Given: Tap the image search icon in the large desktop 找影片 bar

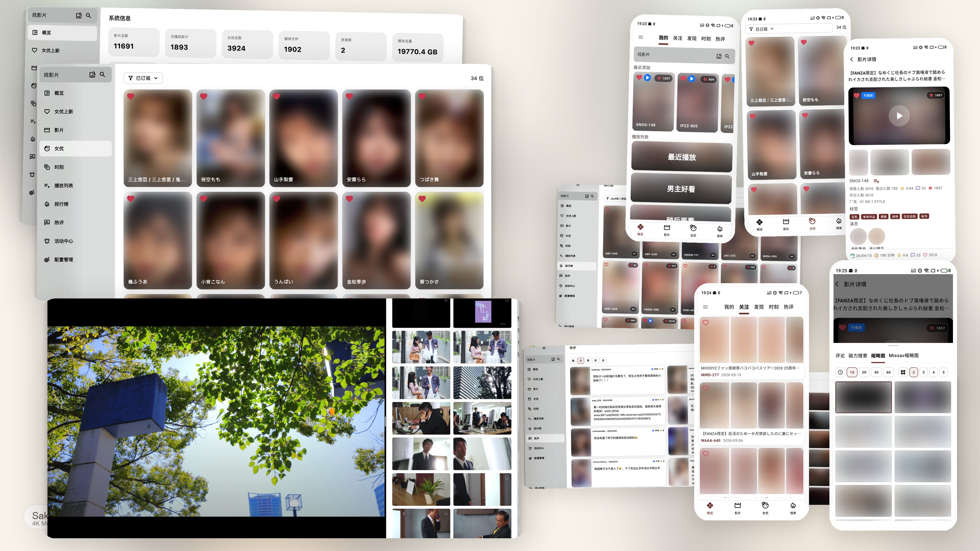Looking at the screenshot, I should coord(92,75).
